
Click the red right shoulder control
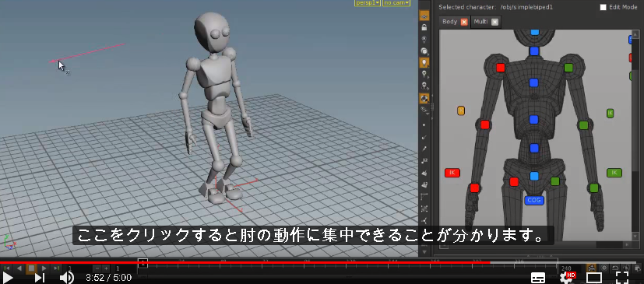(500, 68)
